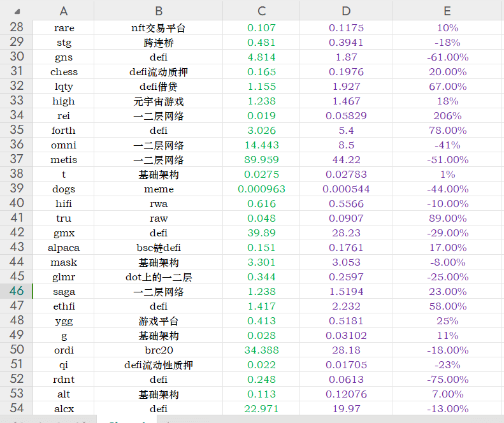This screenshot has height=423, width=504.
Task: Click cell 'nft交易平台'
Action: (x=158, y=27)
